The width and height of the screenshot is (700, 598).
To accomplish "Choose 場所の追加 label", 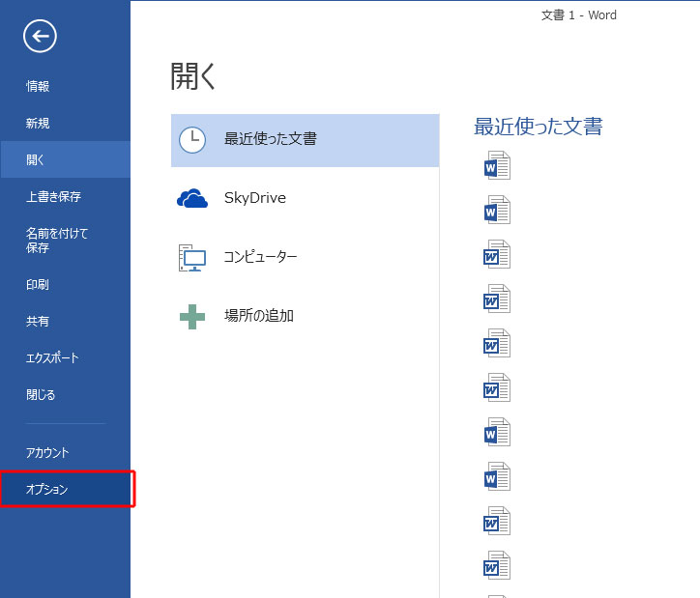I will [259, 316].
